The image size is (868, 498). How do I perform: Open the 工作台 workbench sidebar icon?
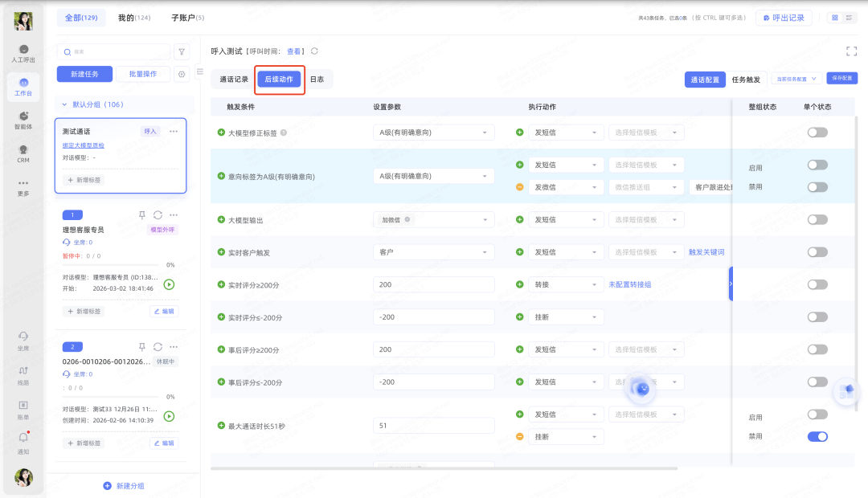pos(23,87)
